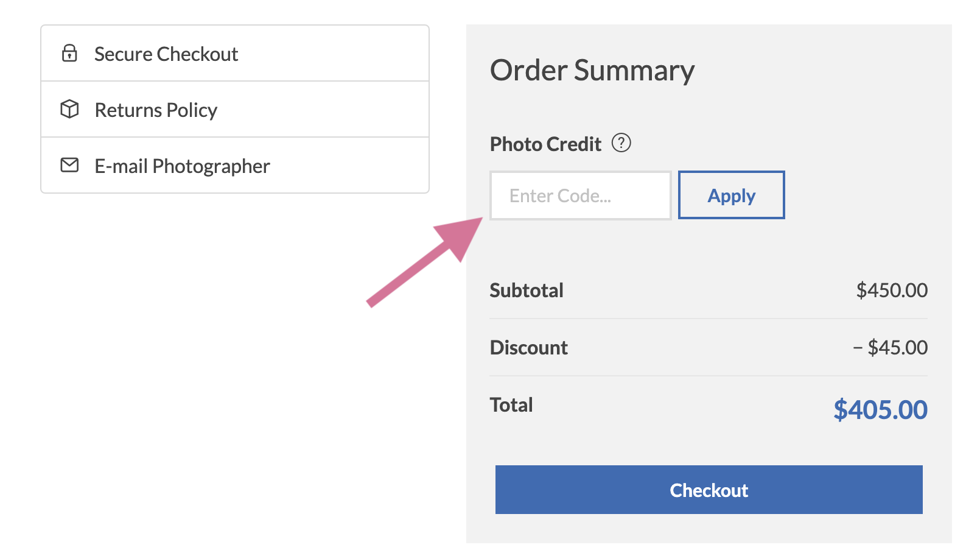Click the Enter Code input field

click(x=581, y=195)
